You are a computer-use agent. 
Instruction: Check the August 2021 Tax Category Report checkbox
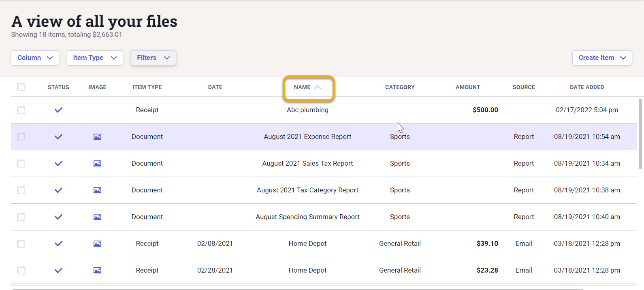(21, 190)
